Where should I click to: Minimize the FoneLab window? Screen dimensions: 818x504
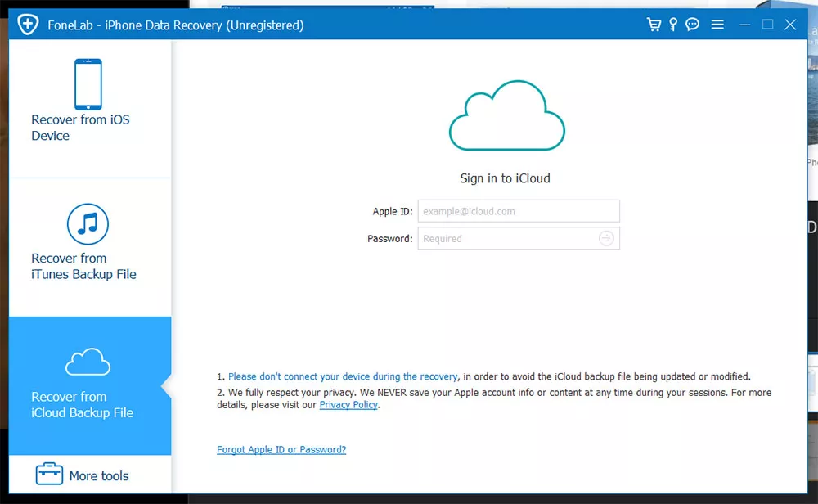[745, 25]
